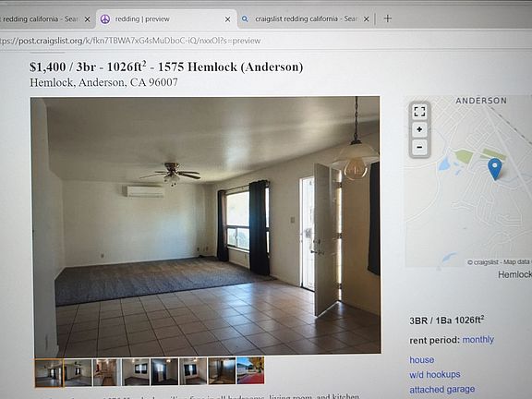Open the w/d hookups link
The width and height of the screenshot is (532, 399).
(x=435, y=375)
